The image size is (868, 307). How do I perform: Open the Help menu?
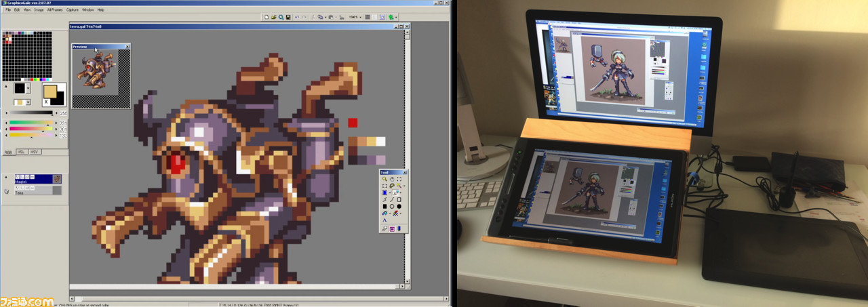pyautogui.click(x=100, y=10)
